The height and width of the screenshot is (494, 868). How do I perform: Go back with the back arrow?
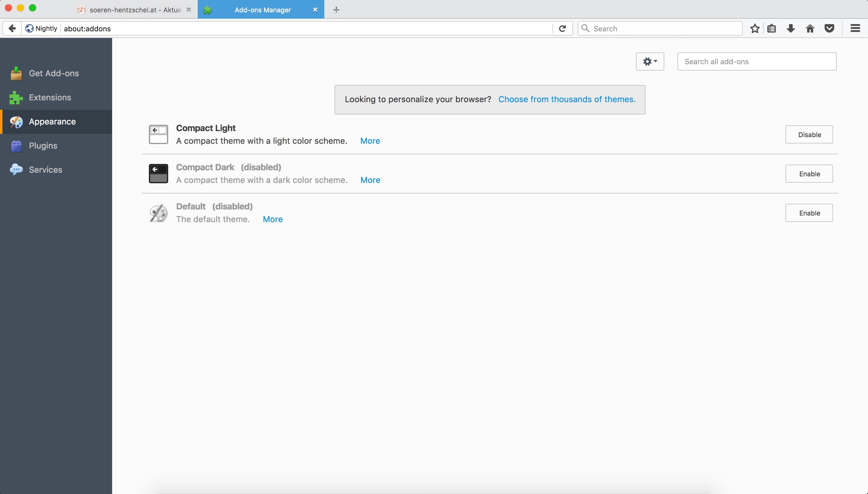click(12, 29)
